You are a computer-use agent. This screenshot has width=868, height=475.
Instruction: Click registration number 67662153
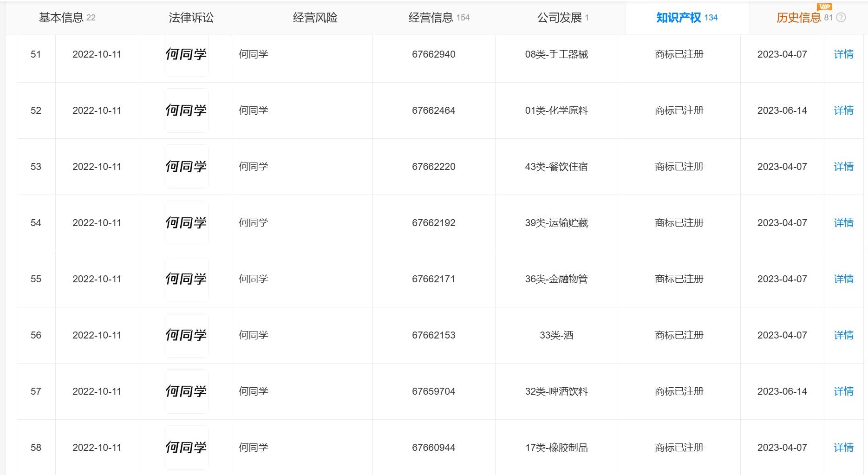(x=434, y=335)
